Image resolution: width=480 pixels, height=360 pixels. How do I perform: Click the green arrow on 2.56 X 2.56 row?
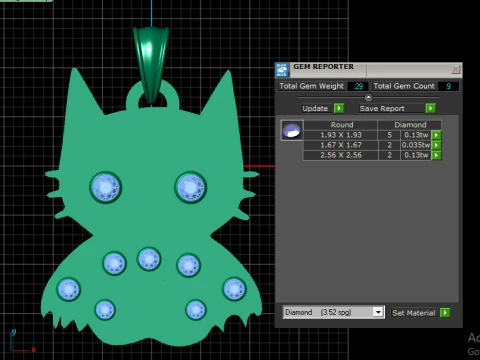pos(436,155)
